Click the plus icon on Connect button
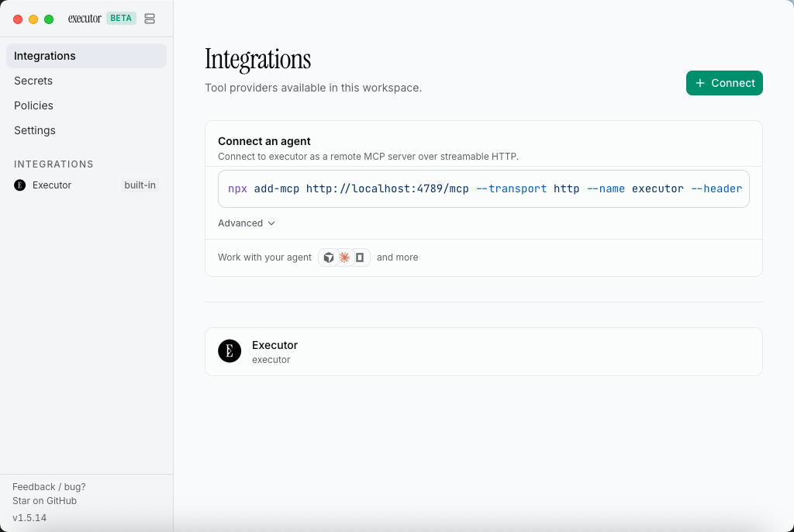 pyautogui.click(x=700, y=83)
